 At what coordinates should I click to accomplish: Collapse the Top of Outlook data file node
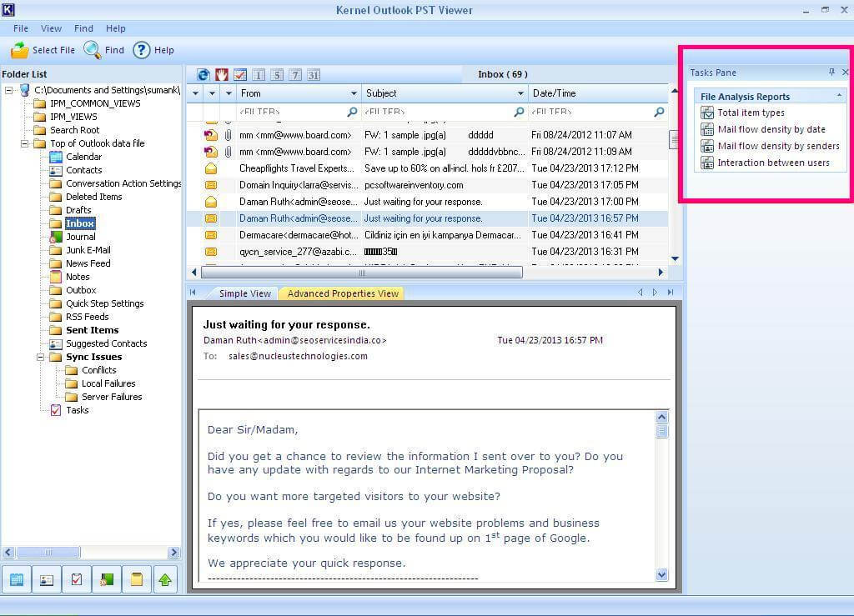click(24, 143)
